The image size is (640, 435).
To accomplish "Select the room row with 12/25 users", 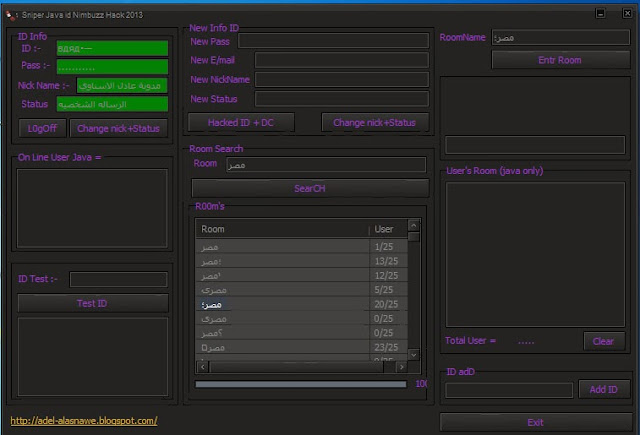I will click(x=302, y=275).
